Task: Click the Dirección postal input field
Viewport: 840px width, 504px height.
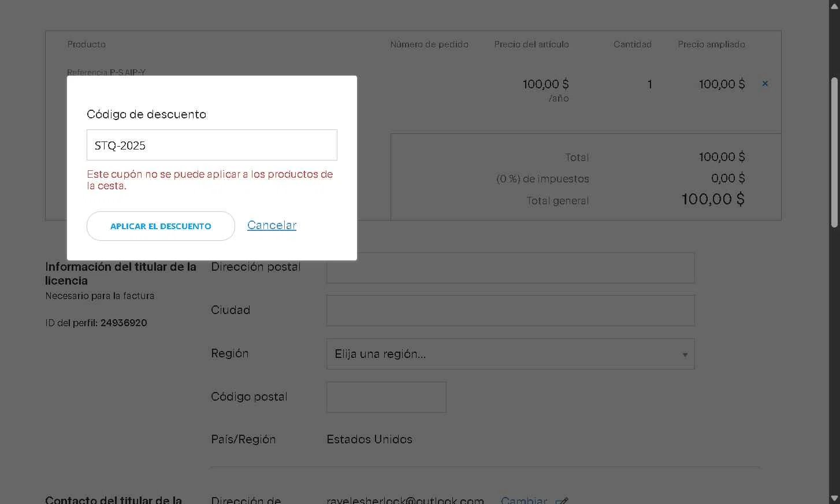Action: (x=510, y=268)
